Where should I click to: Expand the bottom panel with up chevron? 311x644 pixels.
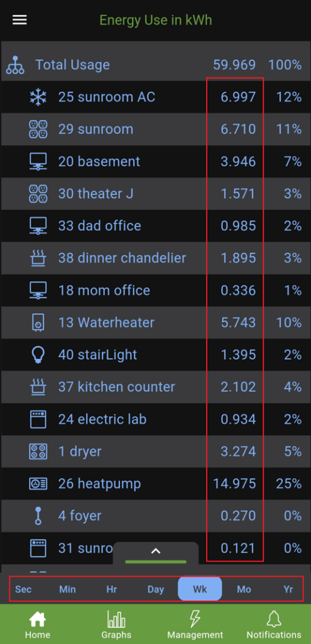point(156,553)
